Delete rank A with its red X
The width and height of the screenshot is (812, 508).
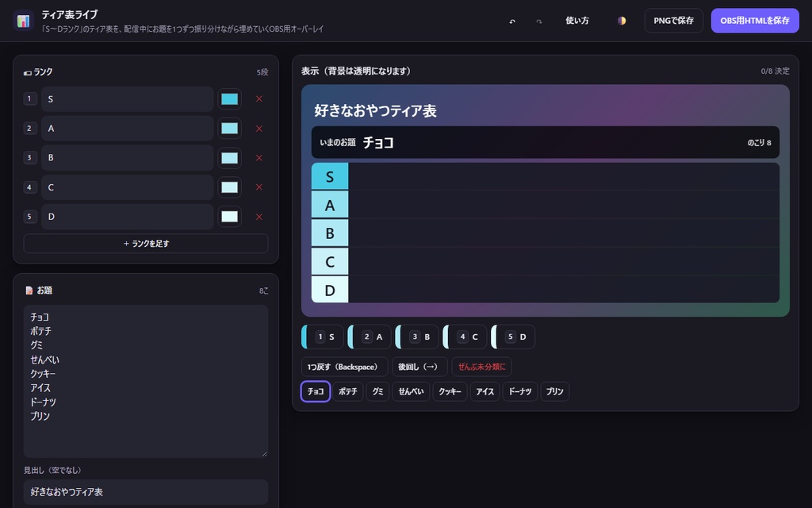259,129
